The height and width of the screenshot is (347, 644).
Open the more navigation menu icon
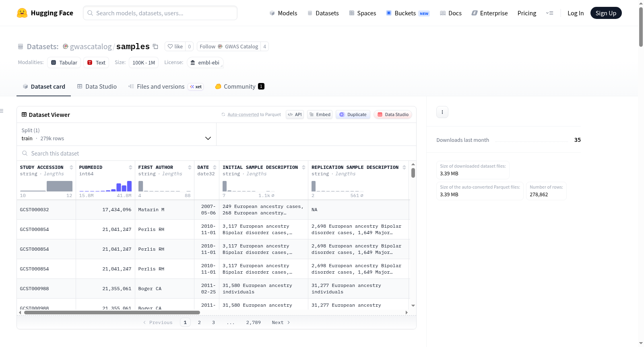click(x=549, y=13)
